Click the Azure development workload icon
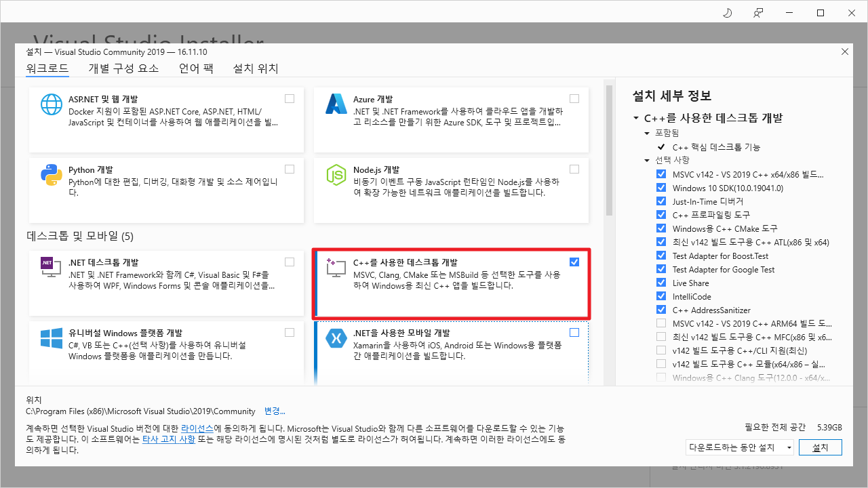Image resolution: width=868 pixels, height=488 pixels. click(x=336, y=104)
